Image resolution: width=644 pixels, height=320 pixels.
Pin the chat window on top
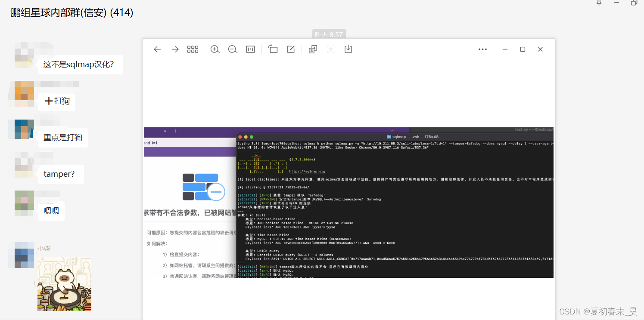pos(599,3)
